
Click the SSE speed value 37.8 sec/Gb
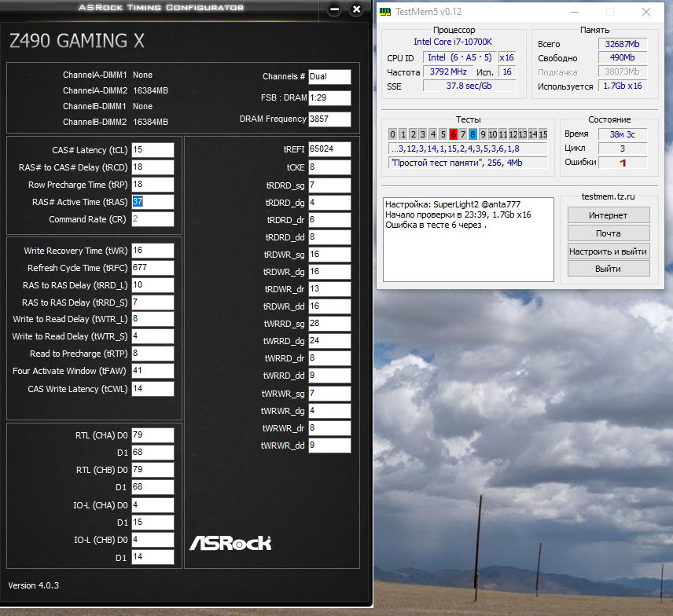coord(469,86)
